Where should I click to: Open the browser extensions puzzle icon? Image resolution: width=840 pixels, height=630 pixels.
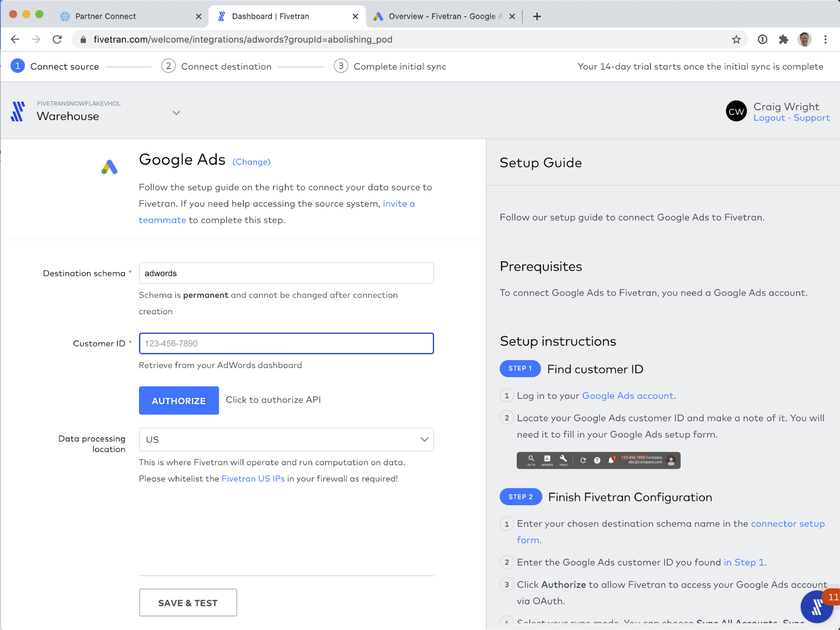(783, 40)
